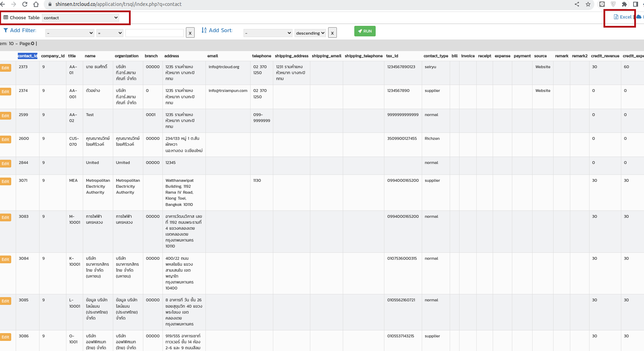Viewport: 644px width, 351px height.
Task: Edit contact row 2599
Action: click(x=5, y=116)
